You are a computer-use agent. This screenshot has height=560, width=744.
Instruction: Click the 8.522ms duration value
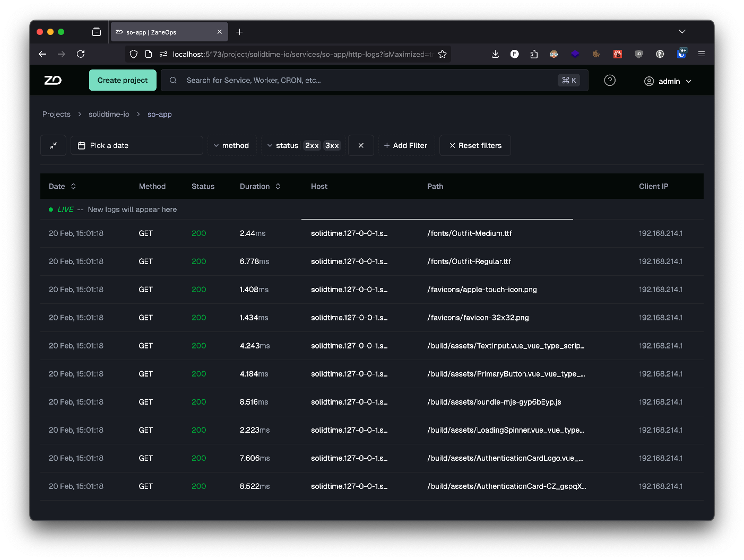(255, 486)
